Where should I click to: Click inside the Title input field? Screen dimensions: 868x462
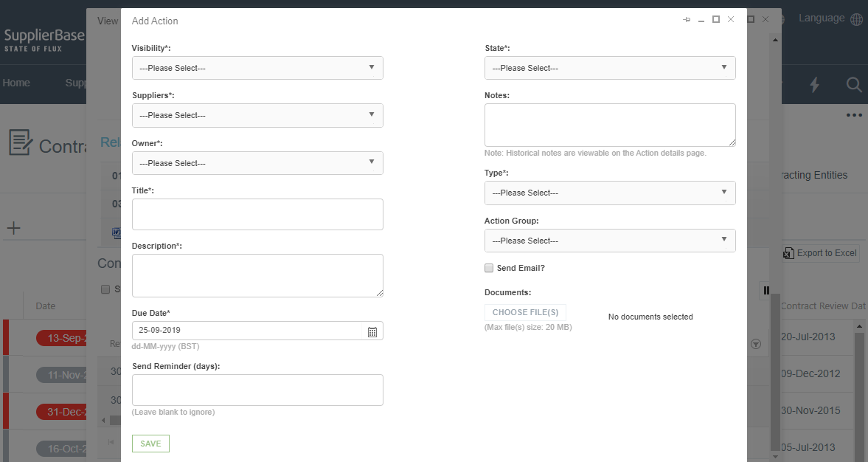(257, 214)
